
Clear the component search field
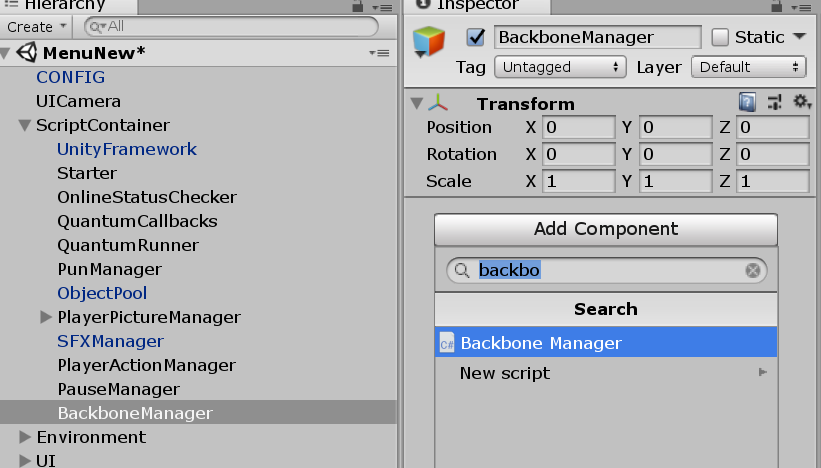pyautogui.click(x=753, y=270)
